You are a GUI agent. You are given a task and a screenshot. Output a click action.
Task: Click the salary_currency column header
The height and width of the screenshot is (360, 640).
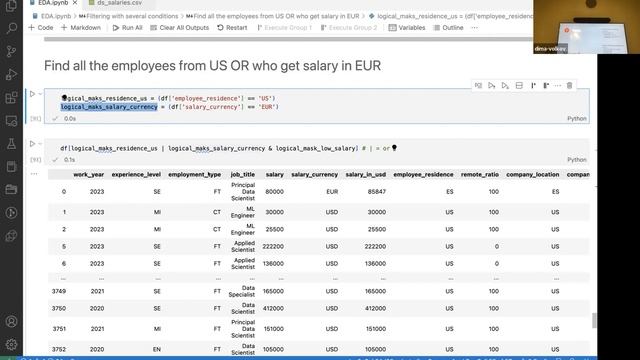tap(314, 174)
